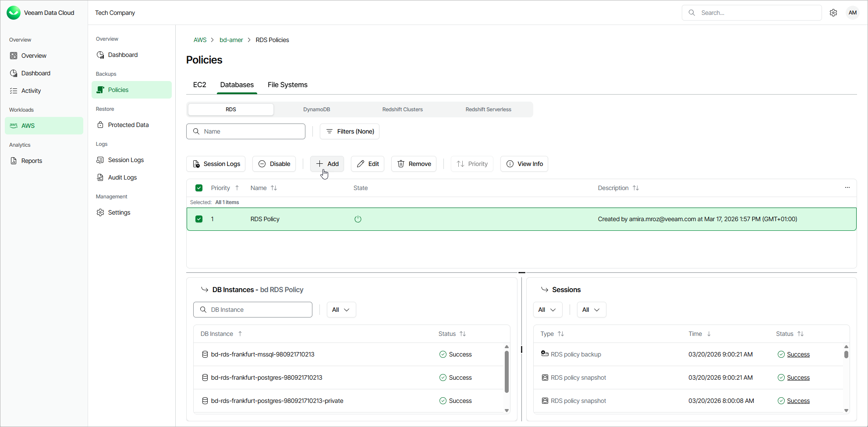This screenshot has width=868, height=427.
Task: Click the Sessions list scrollbar
Action: coord(847,354)
